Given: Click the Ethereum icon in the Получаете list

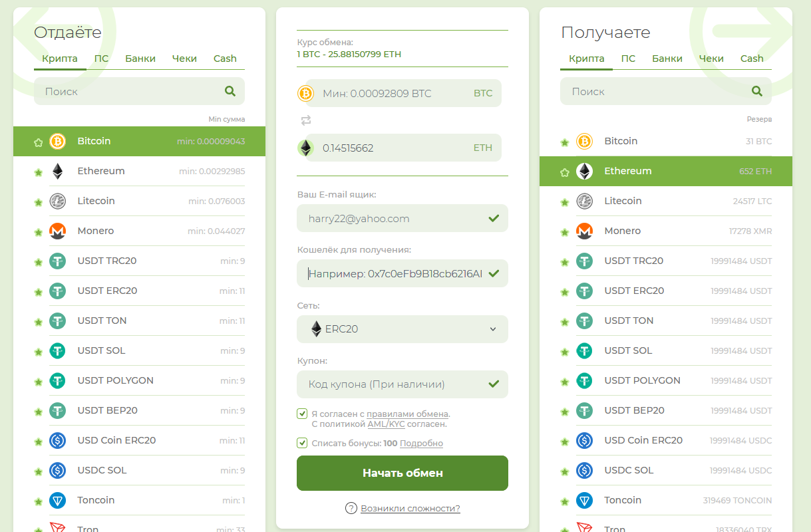Looking at the screenshot, I should pyautogui.click(x=584, y=171).
